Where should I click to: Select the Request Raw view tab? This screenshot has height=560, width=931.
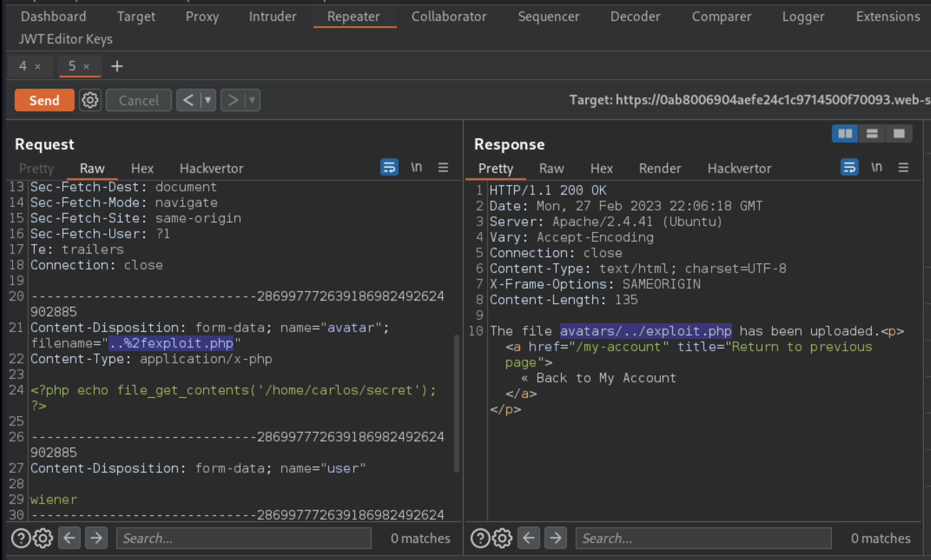click(92, 169)
